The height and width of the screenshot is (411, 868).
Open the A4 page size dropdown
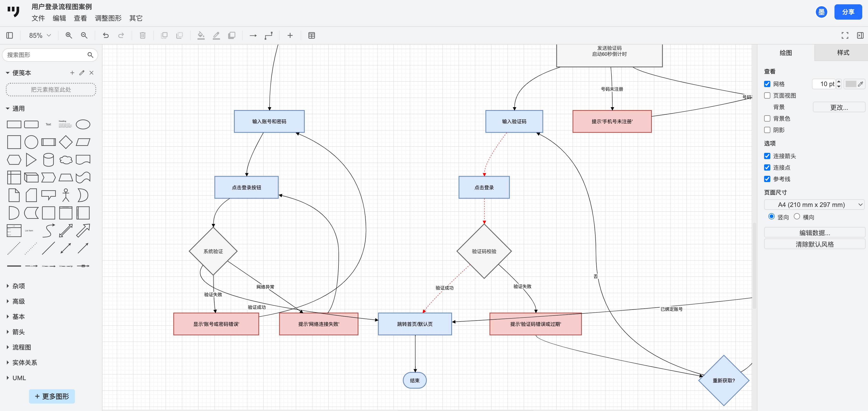[x=814, y=205]
